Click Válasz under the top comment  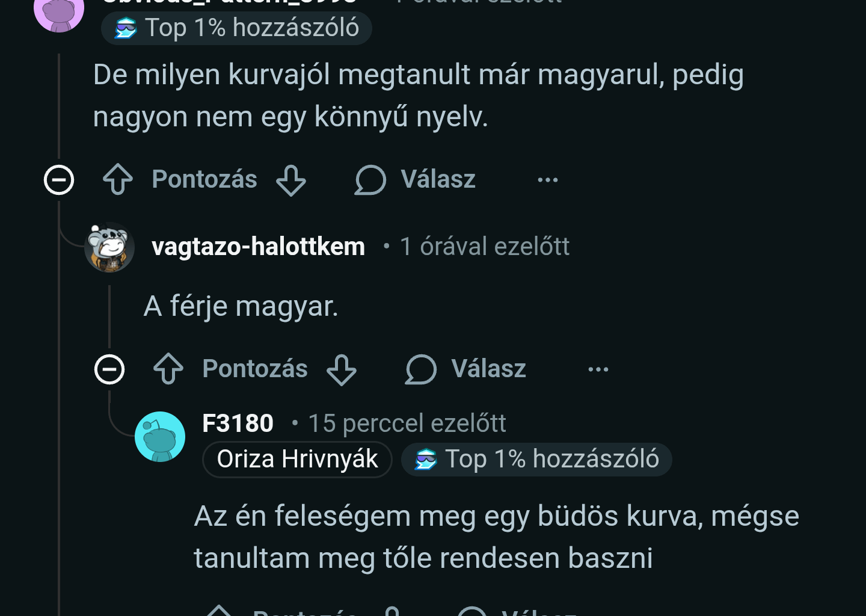(x=438, y=179)
